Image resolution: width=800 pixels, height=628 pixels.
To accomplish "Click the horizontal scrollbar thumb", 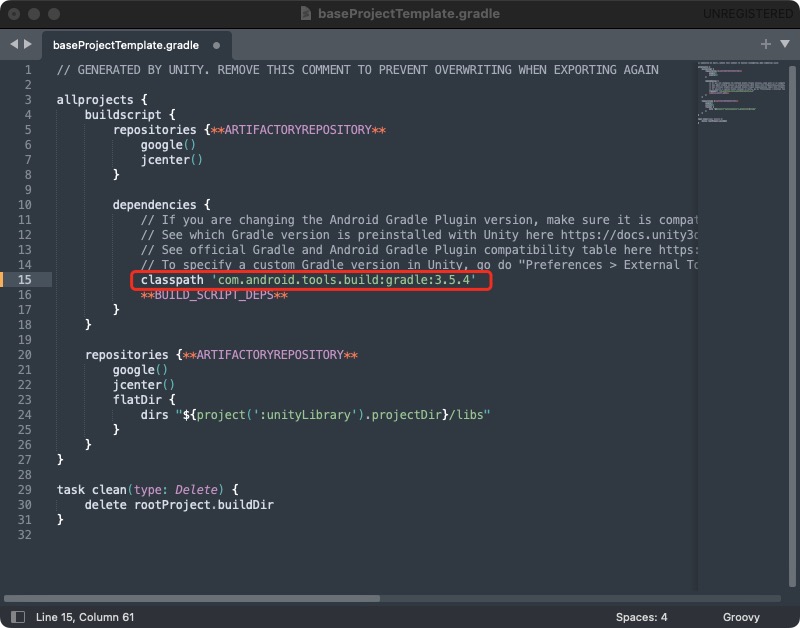I will click(x=192, y=598).
